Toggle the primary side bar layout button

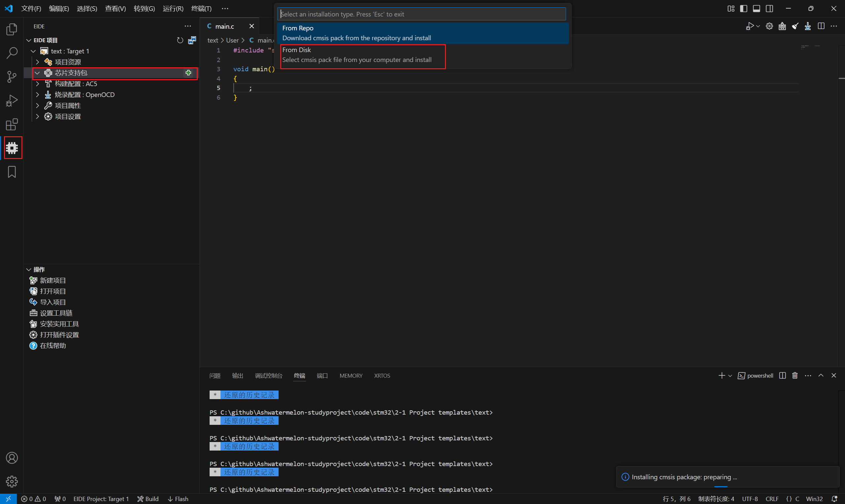(x=743, y=9)
